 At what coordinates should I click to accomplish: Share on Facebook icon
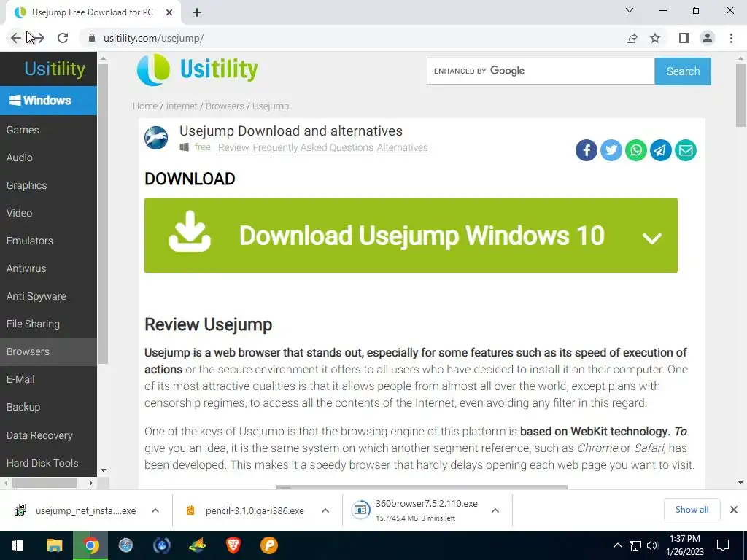coord(587,150)
